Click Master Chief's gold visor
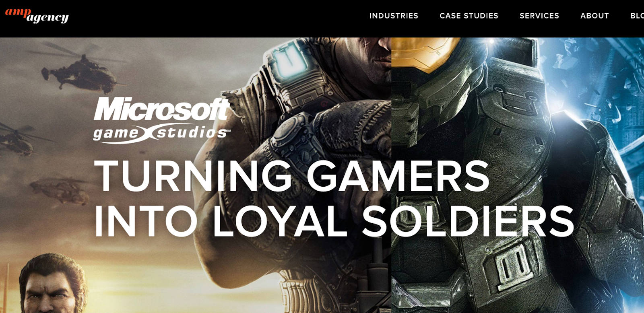 [x=425, y=52]
